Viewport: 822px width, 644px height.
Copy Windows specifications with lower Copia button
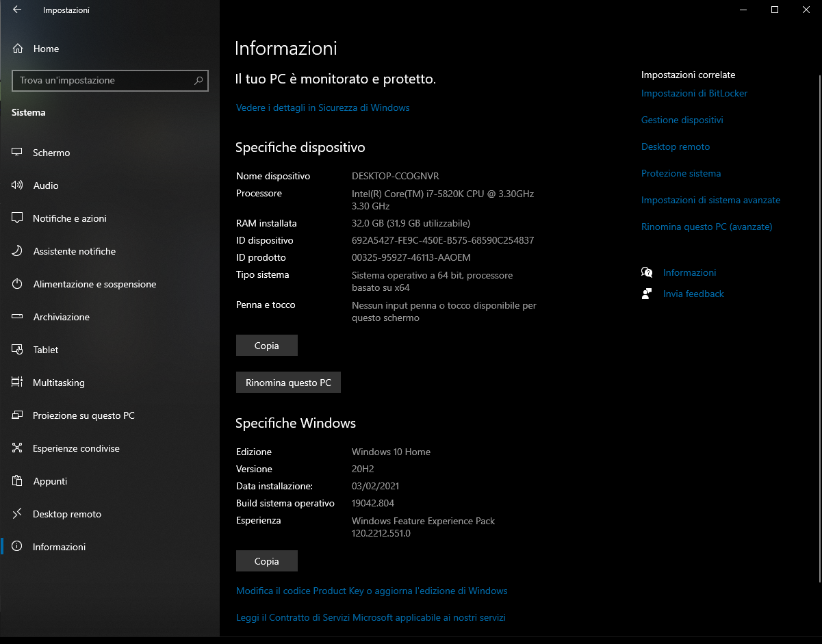(267, 561)
